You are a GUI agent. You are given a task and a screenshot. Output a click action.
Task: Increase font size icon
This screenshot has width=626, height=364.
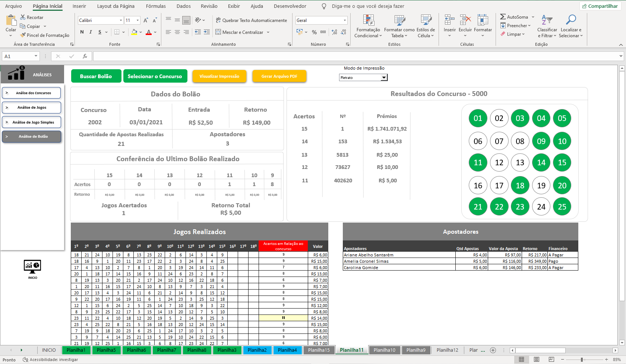[146, 20]
